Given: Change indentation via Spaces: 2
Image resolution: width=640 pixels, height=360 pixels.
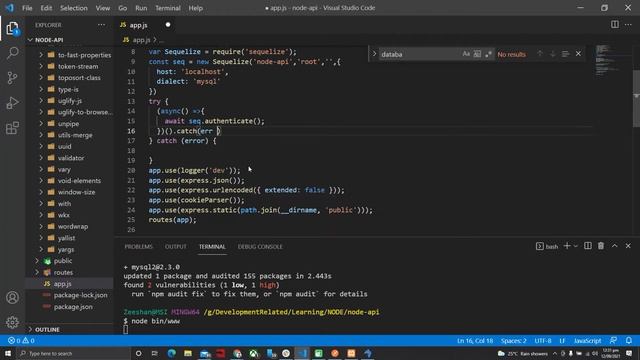Looking at the screenshot, I should tap(513, 340).
